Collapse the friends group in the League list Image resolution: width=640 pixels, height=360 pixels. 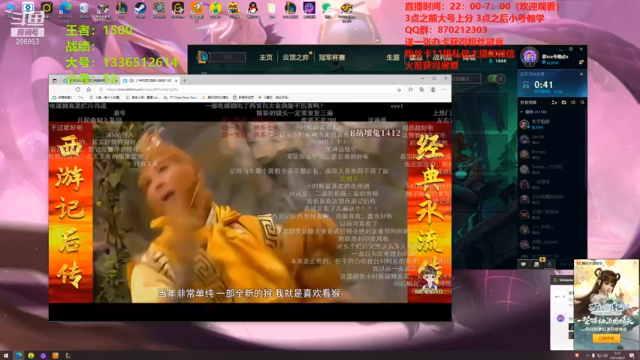click(x=522, y=111)
